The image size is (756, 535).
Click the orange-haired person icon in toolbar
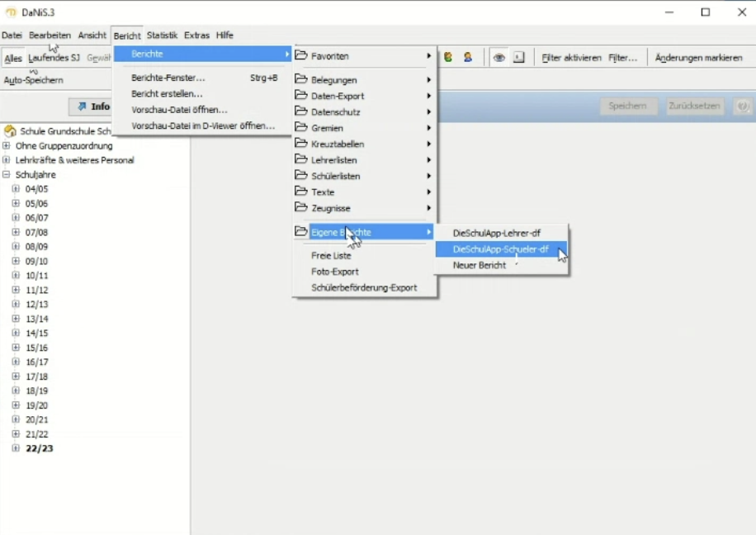(468, 58)
